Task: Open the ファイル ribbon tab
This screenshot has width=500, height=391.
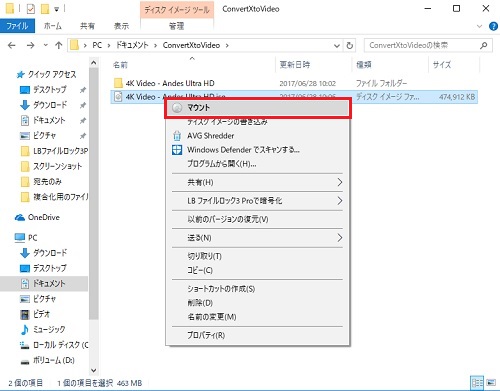Action: click(17, 26)
